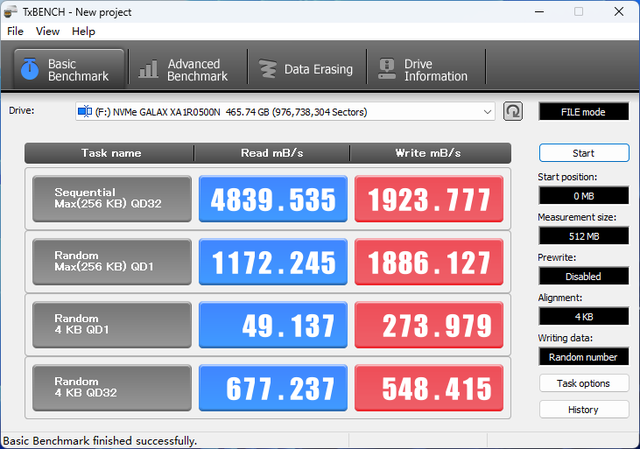Change the Prewrite Disabled setting
640x449 pixels.
click(x=584, y=276)
